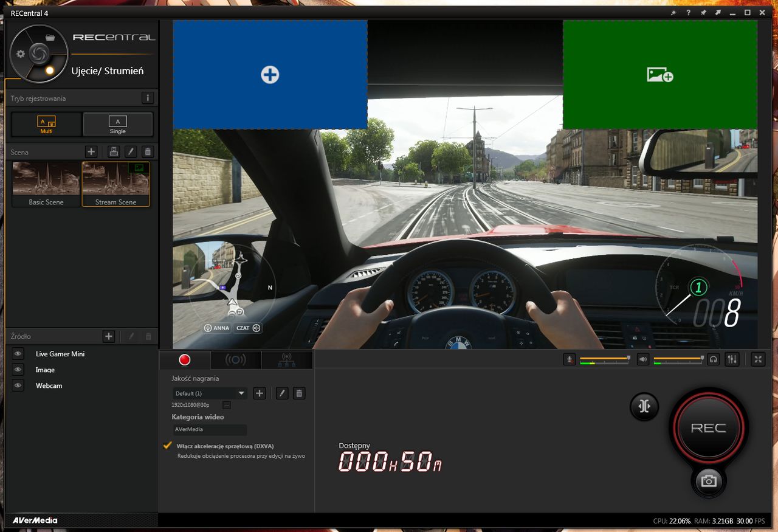Select the Live Gamer Mini source row
Image resolution: width=778 pixels, height=532 pixels.
(x=81, y=354)
